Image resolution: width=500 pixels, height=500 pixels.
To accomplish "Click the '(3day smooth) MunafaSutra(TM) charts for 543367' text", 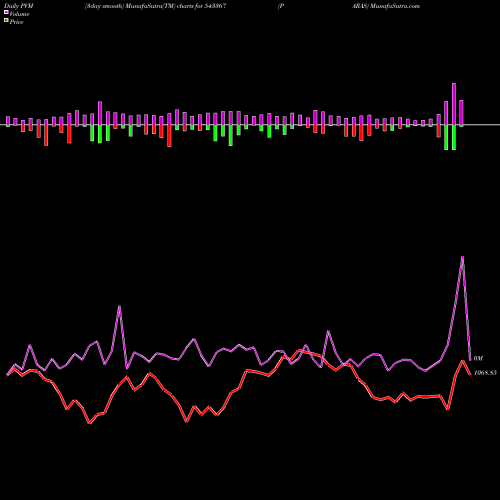I will (x=156, y=6).
